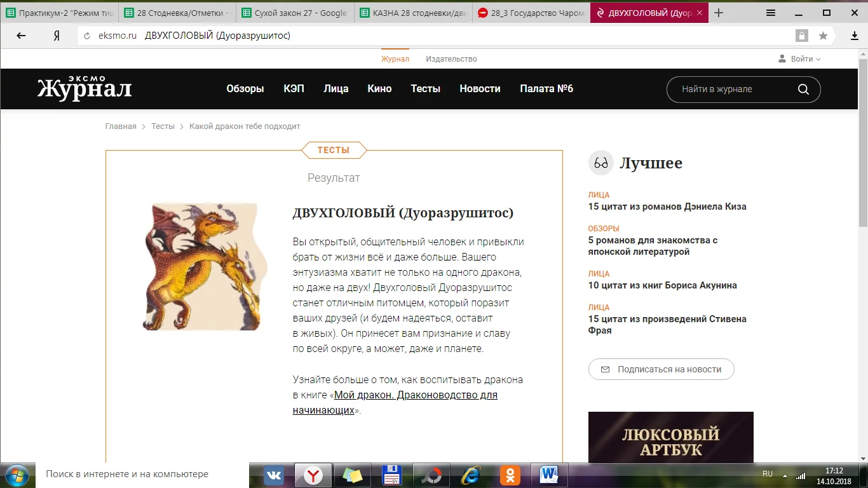Reload the page with the refresh icon
Viewport: 868px width, 488px height.
(x=88, y=36)
